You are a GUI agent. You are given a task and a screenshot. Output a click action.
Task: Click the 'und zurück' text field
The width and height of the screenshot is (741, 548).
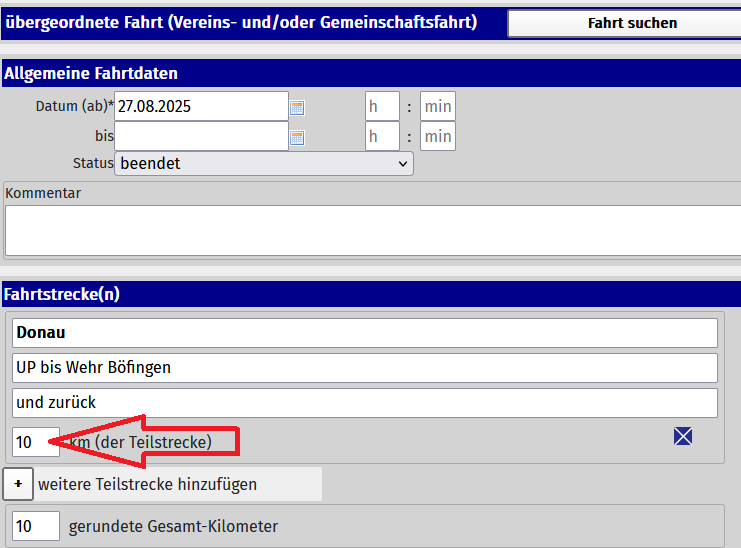[365, 403]
